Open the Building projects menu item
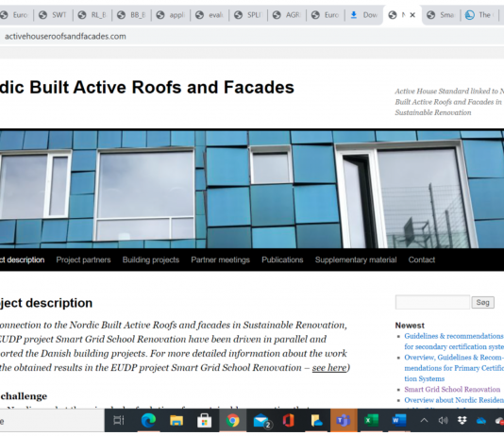Screen dimensions: 504x436 pos(151,260)
